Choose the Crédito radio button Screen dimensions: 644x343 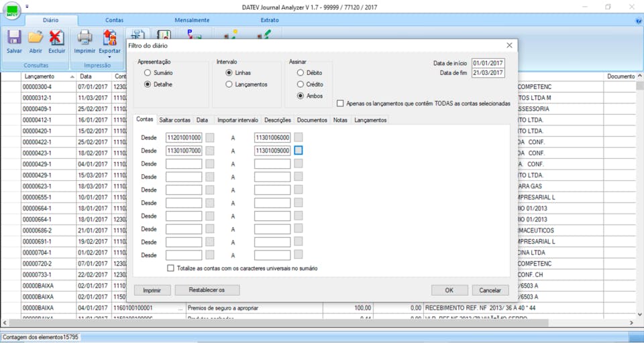coord(301,84)
